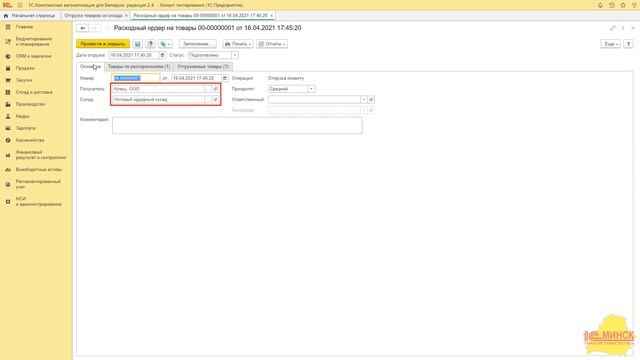
Task: Click the Ответственный input field
Action: point(314,99)
